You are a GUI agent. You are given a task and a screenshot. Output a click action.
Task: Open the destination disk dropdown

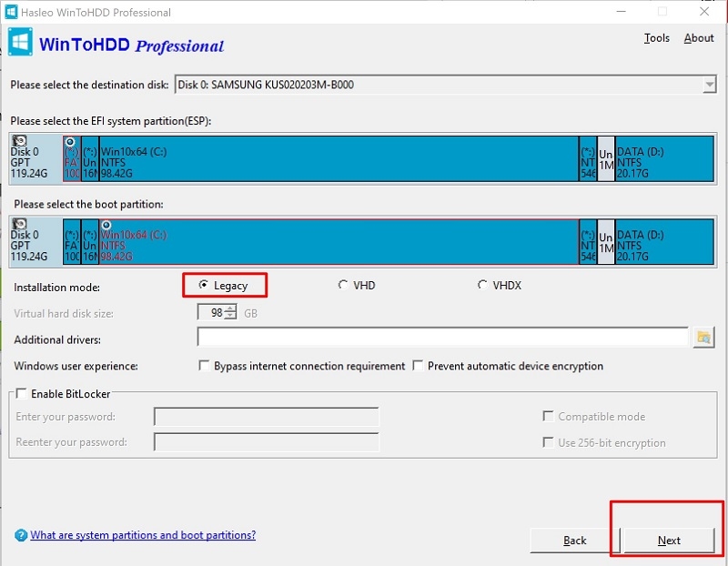709,85
